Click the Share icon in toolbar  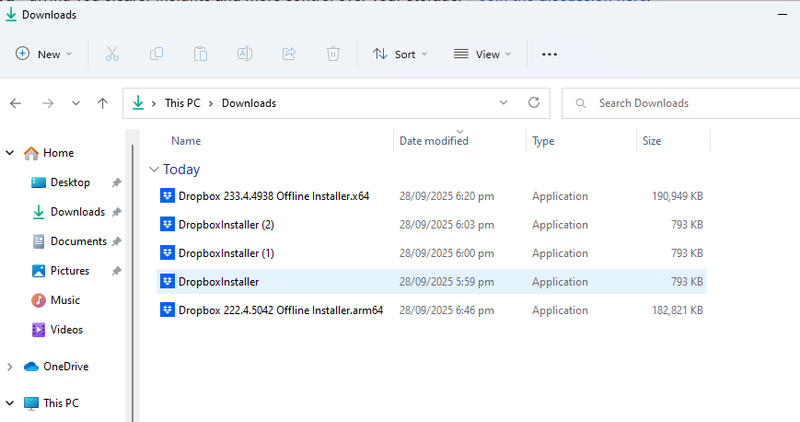(290, 54)
